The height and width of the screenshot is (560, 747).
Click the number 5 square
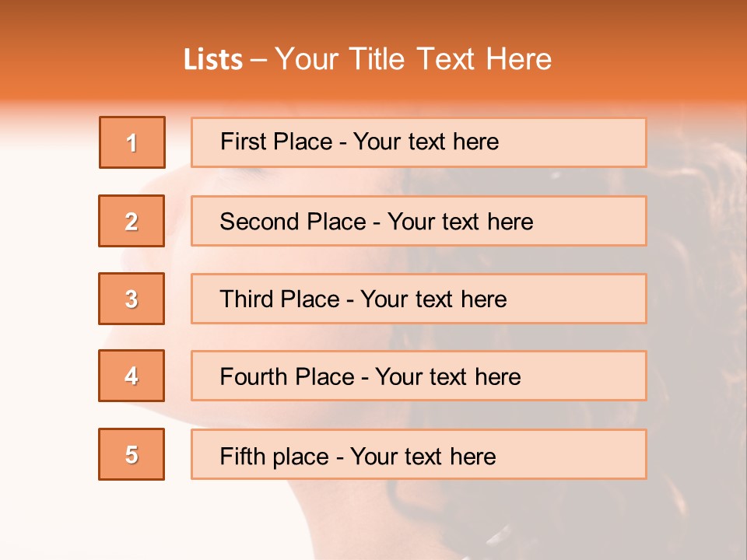pos(132,454)
